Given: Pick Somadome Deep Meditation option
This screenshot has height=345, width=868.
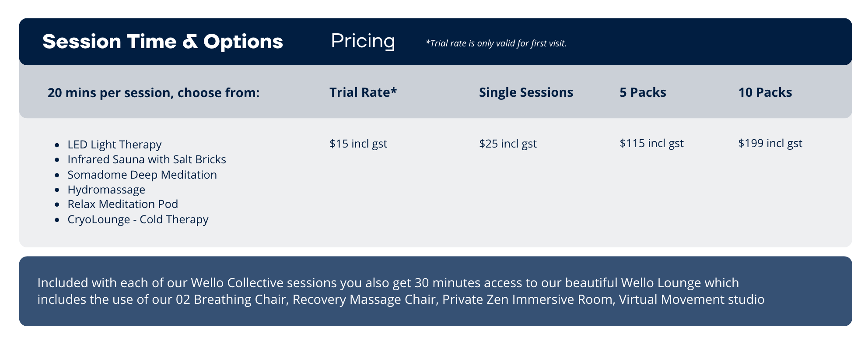Looking at the screenshot, I should point(142,175).
